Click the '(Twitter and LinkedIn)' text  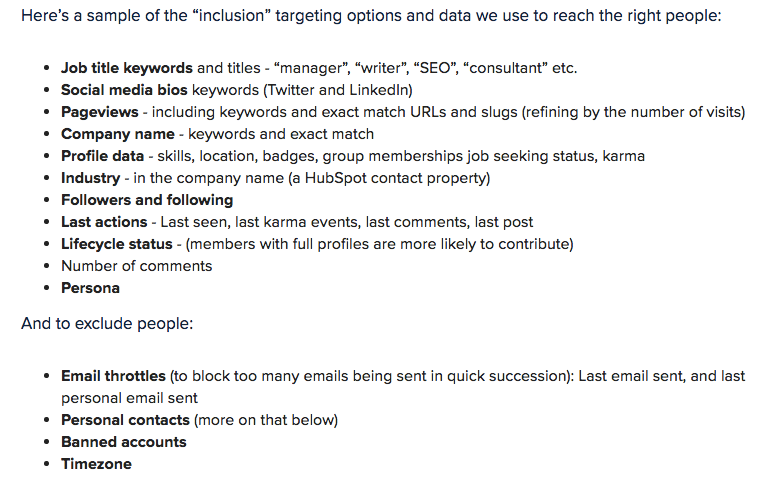pyautogui.click(x=338, y=90)
